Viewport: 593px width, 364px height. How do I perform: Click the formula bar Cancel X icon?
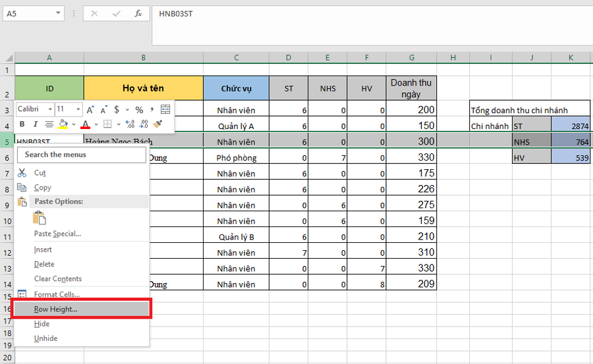tap(94, 14)
